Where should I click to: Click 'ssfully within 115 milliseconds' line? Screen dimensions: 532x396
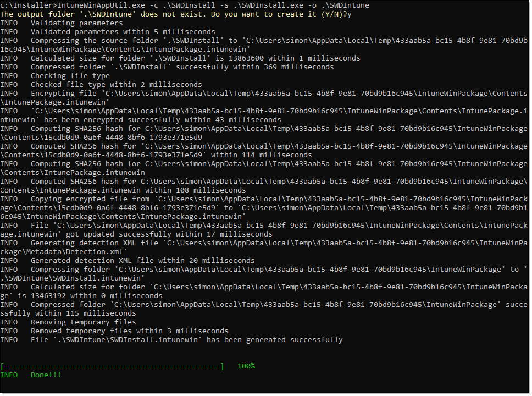[x=68, y=313]
